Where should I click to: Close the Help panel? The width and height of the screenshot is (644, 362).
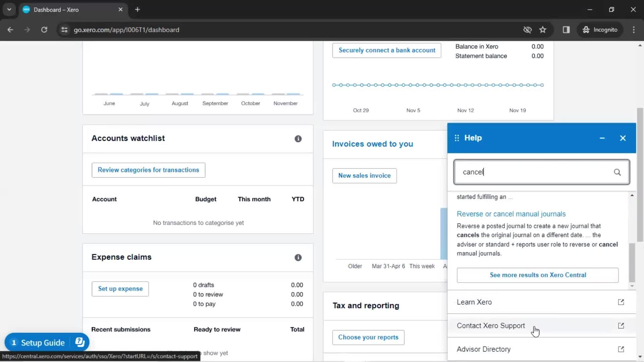[x=623, y=138]
